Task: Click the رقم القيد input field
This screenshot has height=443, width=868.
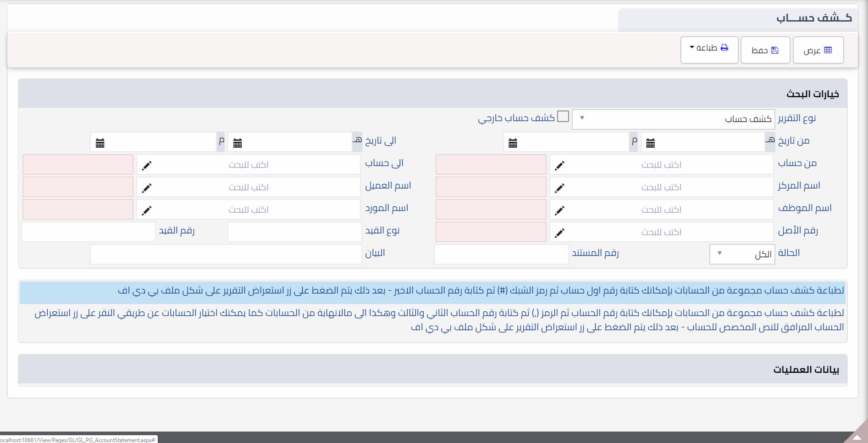Action: point(88,232)
